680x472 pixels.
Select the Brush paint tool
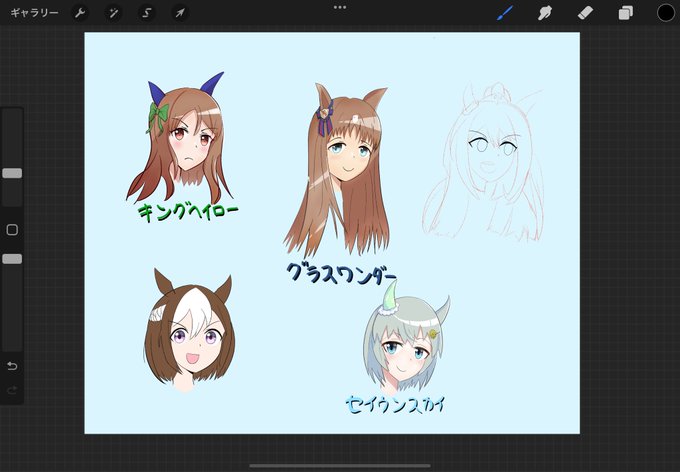point(504,13)
